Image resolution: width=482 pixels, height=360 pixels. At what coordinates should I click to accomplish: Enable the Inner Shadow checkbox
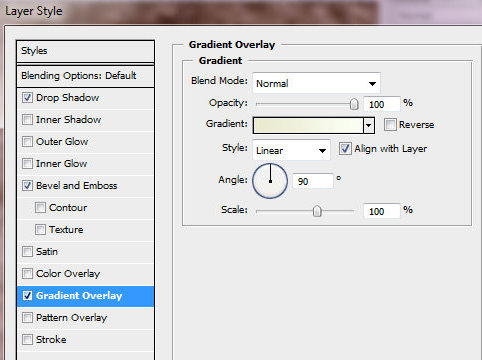[x=27, y=120]
